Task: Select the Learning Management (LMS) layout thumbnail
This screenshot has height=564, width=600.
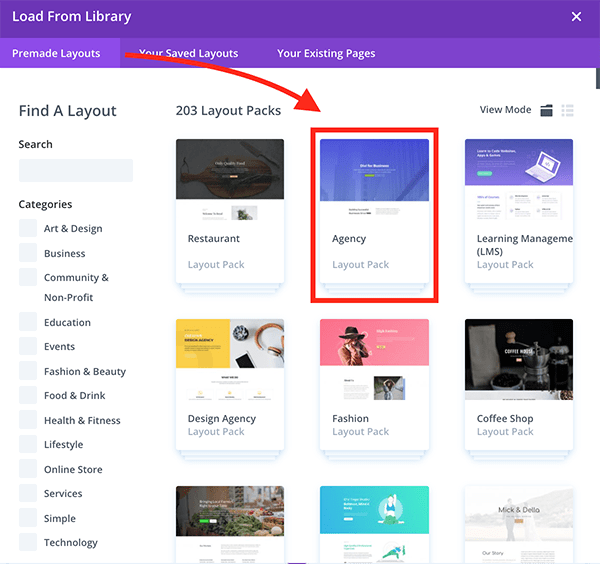Action: click(x=519, y=180)
